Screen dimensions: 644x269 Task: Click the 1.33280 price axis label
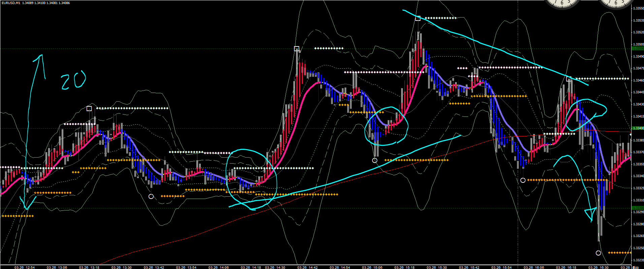[x=639, y=224]
